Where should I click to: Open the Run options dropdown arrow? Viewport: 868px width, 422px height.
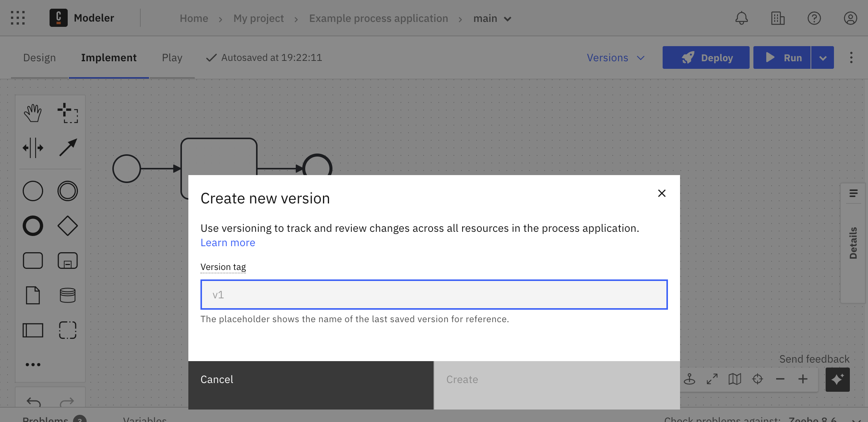click(823, 57)
